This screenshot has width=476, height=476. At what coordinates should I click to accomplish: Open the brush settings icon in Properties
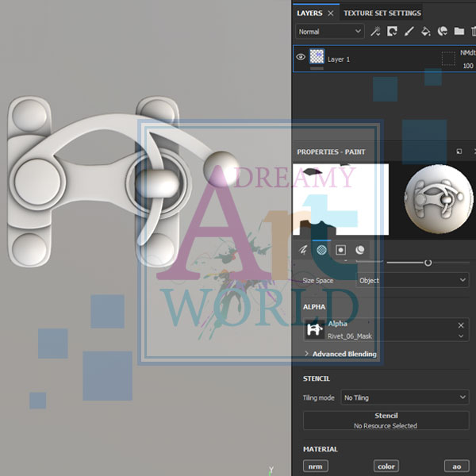tap(302, 249)
